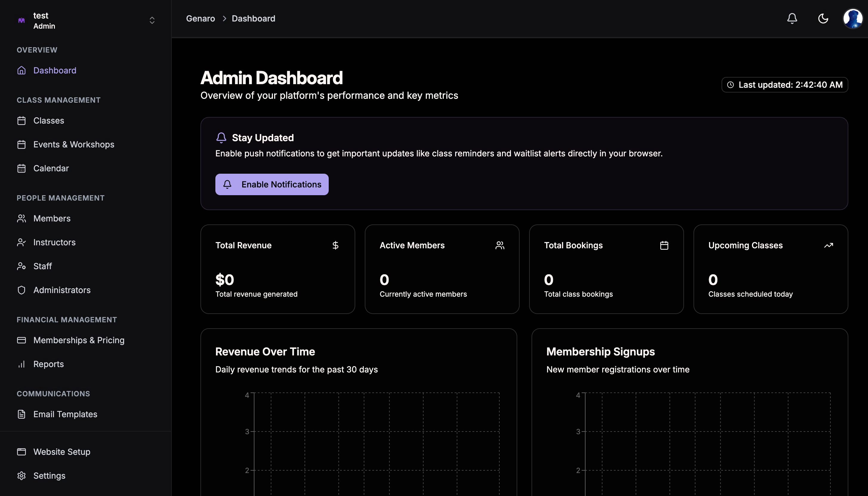Click the Settings gear icon
The height and width of the screenshot is (496, 868).
click(21, 476)
